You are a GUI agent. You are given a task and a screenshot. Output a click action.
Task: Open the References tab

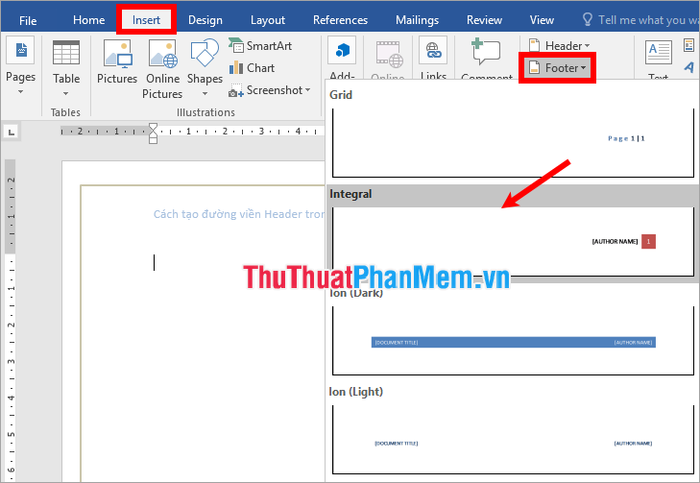click(340, 20)
